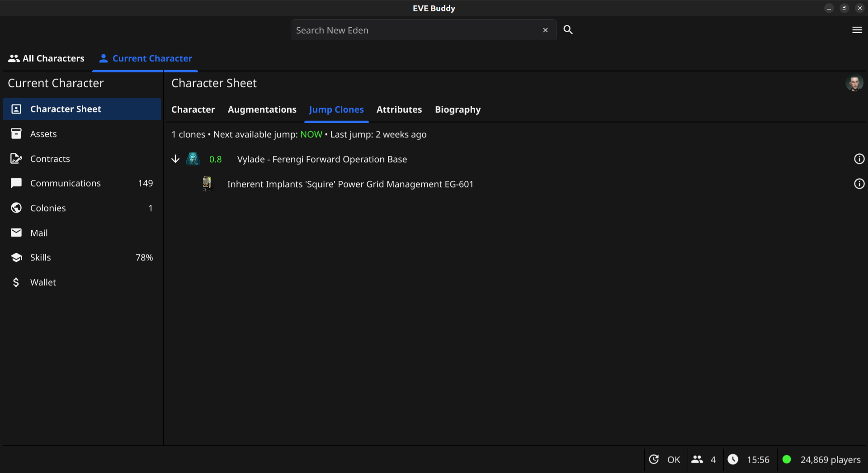The image size is (868, 473).
Task: Click the EVE time clock icon
Action: (733, 459)
